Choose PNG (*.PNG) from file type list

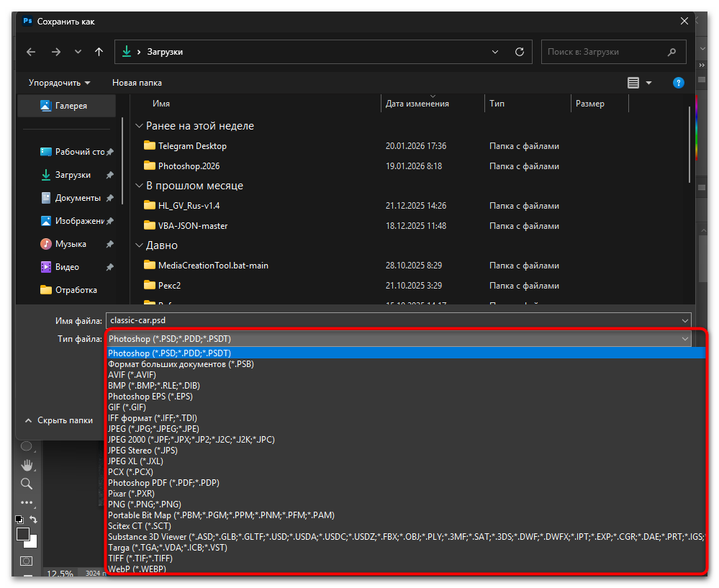(145, 505)
